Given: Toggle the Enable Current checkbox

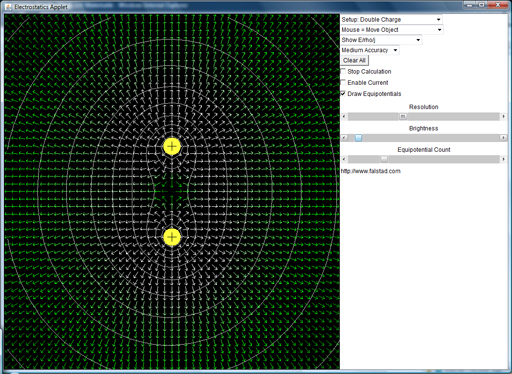Looking at the screenshot, I should click(x=343, y=82).
